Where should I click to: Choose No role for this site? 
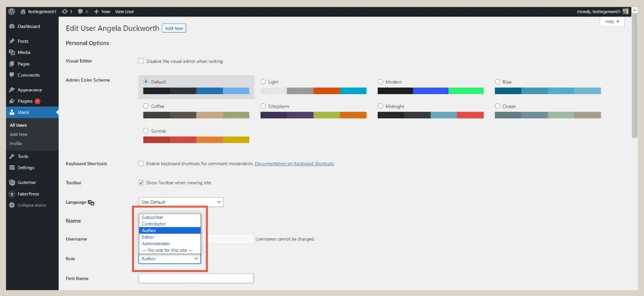170,250
